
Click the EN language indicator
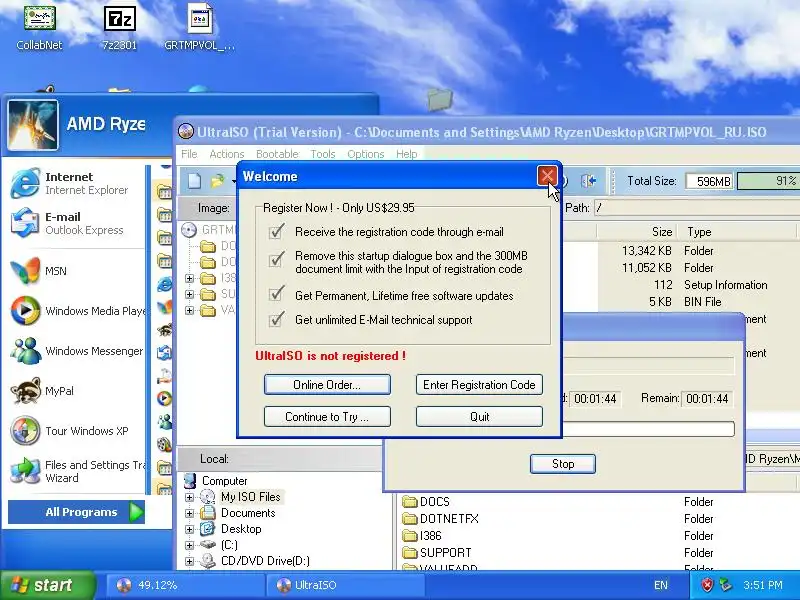tap(661, 585)
